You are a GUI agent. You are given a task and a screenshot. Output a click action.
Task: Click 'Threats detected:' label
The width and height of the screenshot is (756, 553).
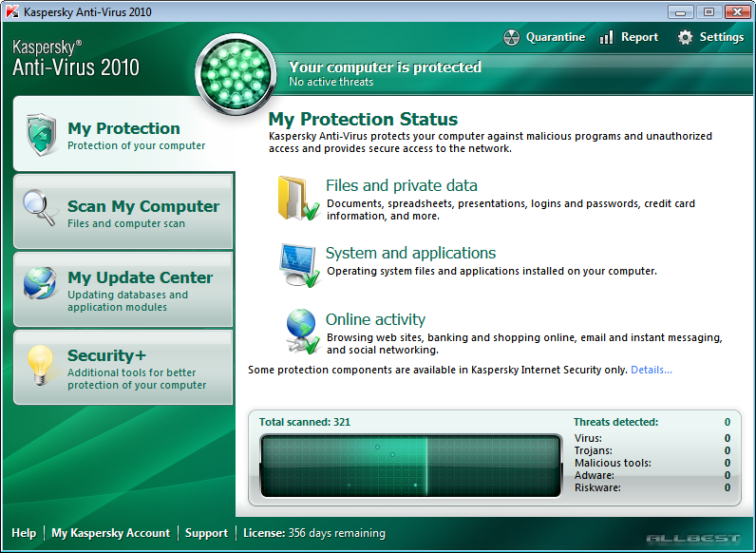(x=615, y=422)
